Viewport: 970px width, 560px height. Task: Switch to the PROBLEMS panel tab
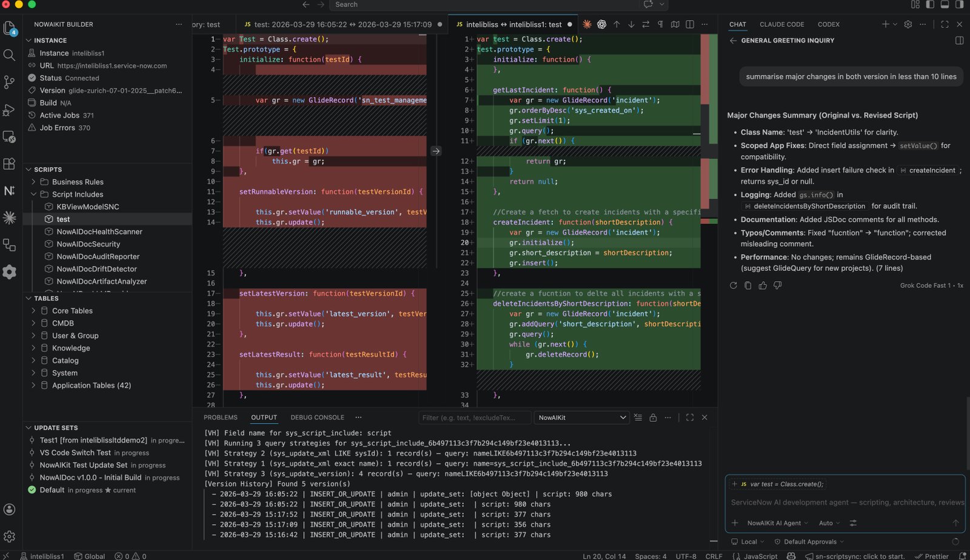pos(221,418)
